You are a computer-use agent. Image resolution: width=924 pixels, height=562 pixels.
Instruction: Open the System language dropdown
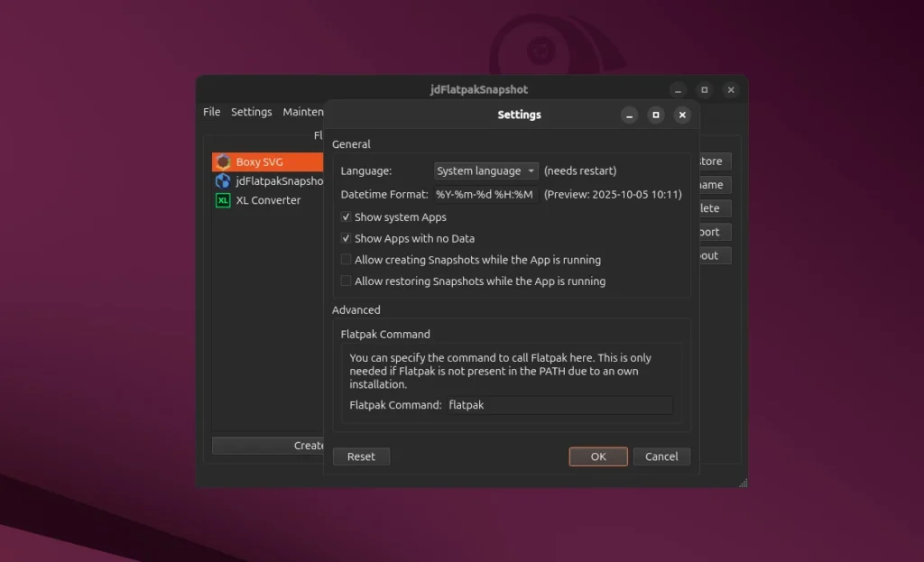point(485,170)
